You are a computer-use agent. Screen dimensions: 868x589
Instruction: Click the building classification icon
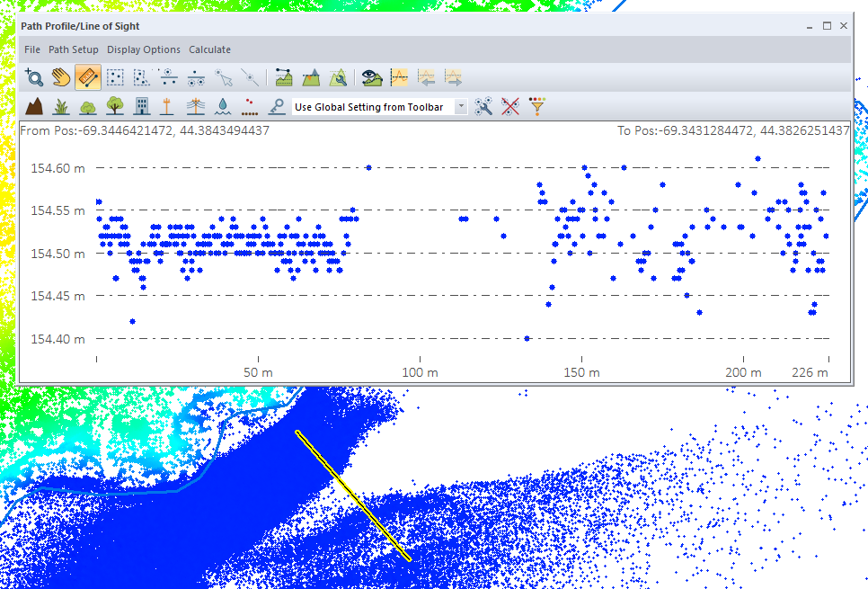tap(141, 107)
